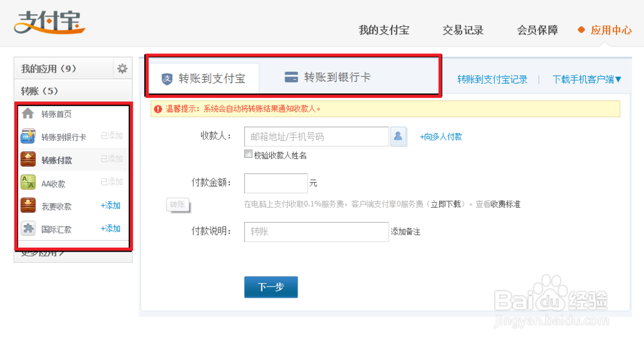
Task: Select 转账付款 in the sidebar
Action: (x=56, y=160)
